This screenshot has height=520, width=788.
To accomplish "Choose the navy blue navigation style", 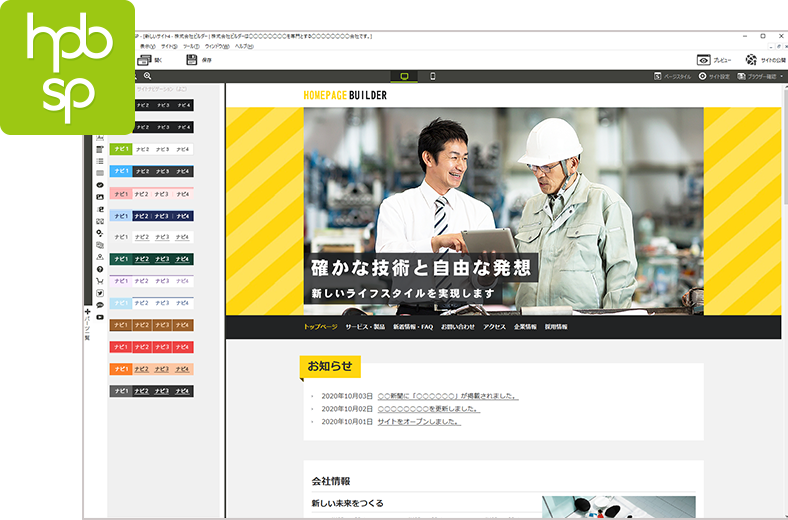I will coord(151,216).
